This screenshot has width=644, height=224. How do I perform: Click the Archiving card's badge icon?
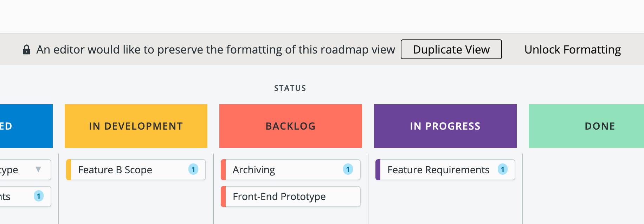[348, 169]
